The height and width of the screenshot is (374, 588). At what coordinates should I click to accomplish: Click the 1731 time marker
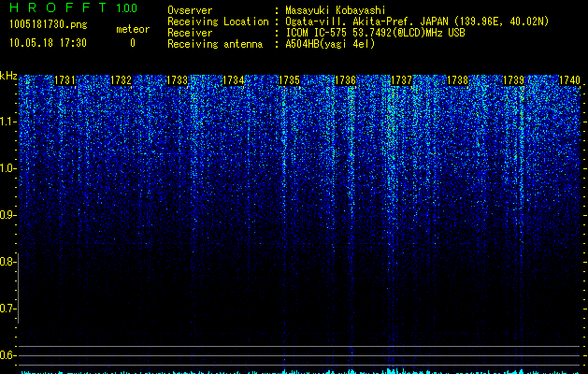(x=65, y=80)
